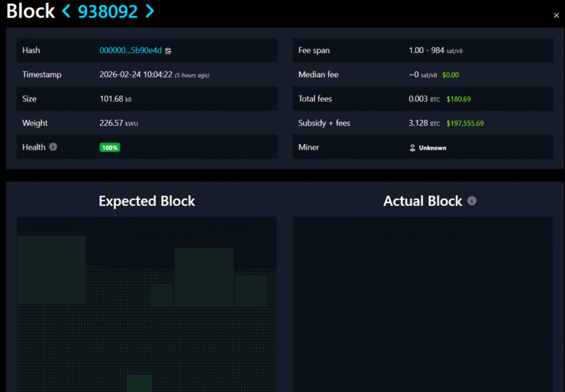Open block hash 000000...5b90e4d link
This screenshot has width=565, height=392.
pyautogui.click(x=130, y=51)
